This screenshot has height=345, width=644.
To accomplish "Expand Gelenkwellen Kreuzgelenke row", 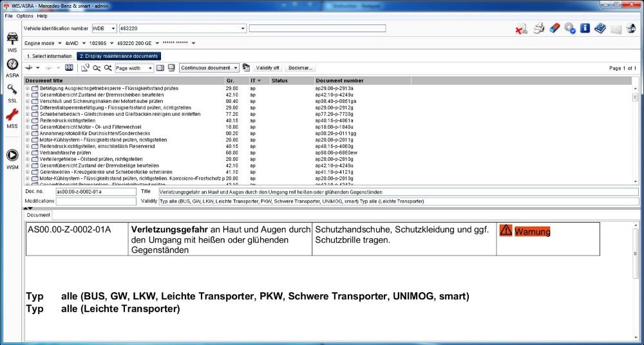I will pos(28,172).
